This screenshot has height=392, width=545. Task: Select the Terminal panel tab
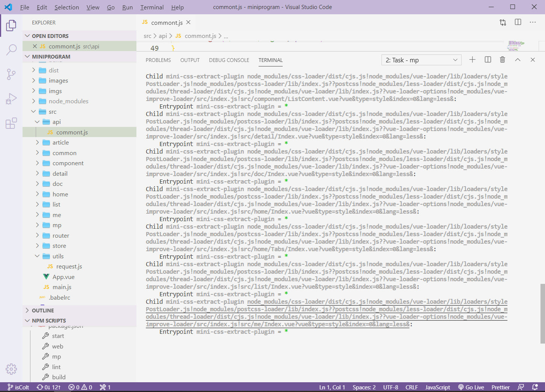271,60
